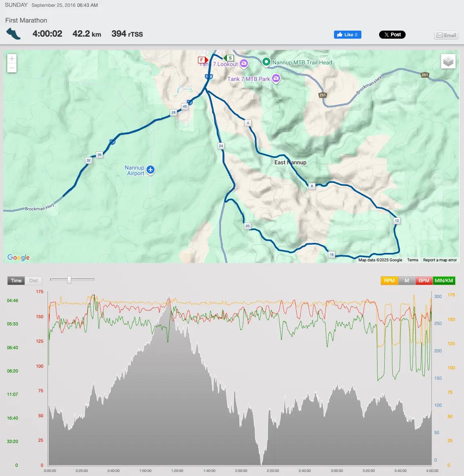Viewport: 464px width, 476px height.
Task: Click the map zoom in plus button
Action: click(x=12, y=59)
